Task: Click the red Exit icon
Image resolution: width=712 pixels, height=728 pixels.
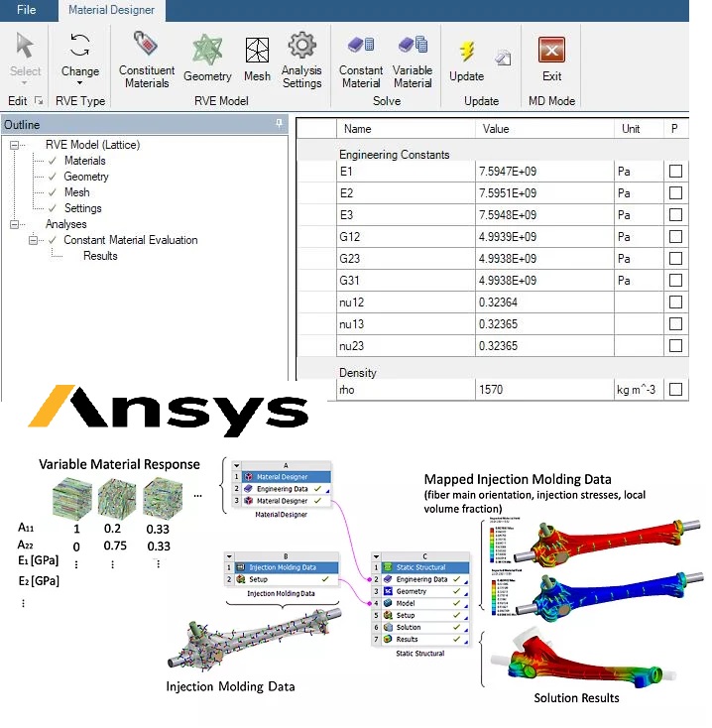Action: pos(551,50)
